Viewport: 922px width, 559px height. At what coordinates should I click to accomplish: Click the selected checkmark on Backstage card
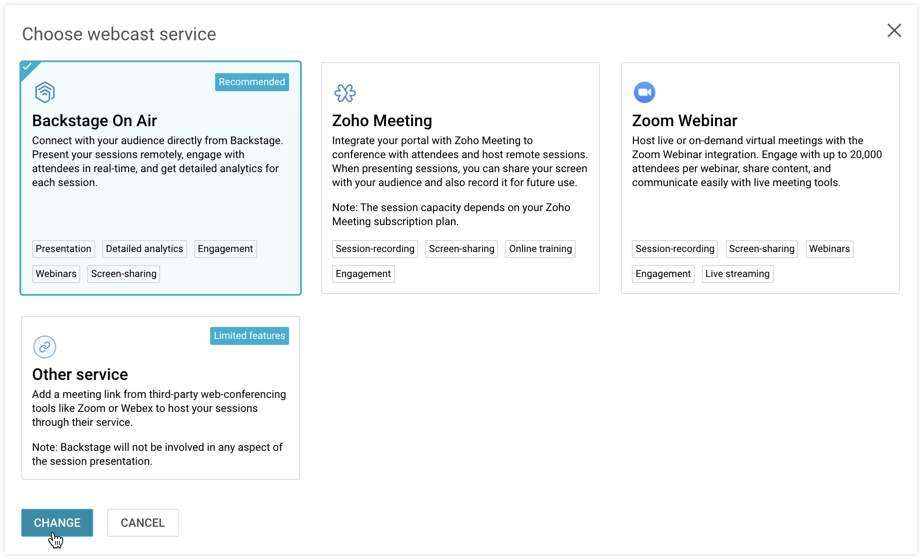[28, 68]
